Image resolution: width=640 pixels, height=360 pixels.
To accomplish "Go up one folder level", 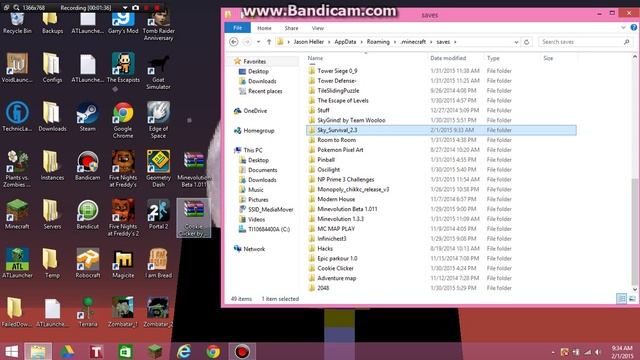I will click(x=269, y=42).
